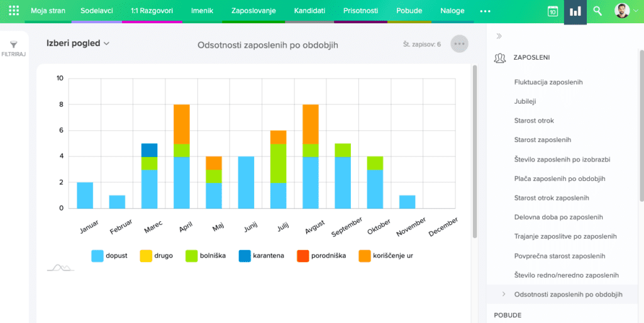Viewport: 644px width, 323px height.
Task: Select the Plača zaposlenih po obdobjih report
Action: tap(559, 178)
